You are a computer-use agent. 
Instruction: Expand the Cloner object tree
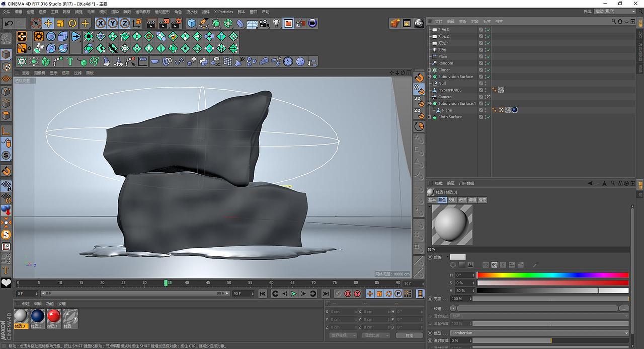(429, 70)
